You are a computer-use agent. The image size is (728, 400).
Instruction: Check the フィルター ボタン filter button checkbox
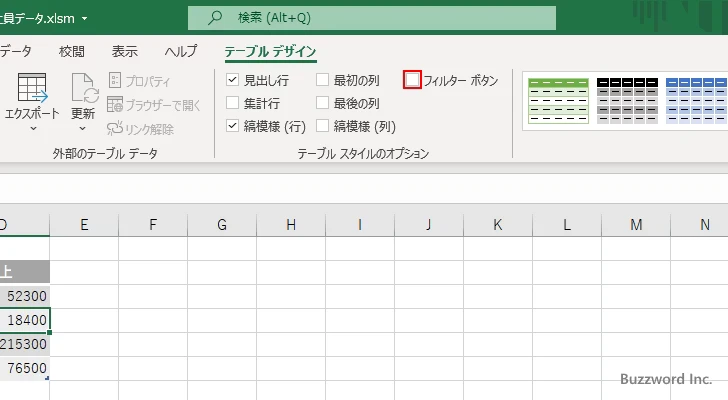(x=412, y=80)
